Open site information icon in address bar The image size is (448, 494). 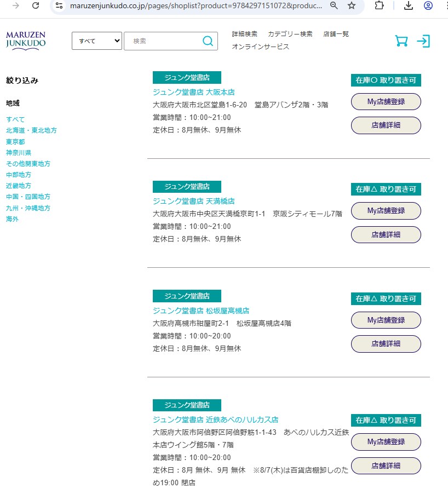[x=59, y=5]
